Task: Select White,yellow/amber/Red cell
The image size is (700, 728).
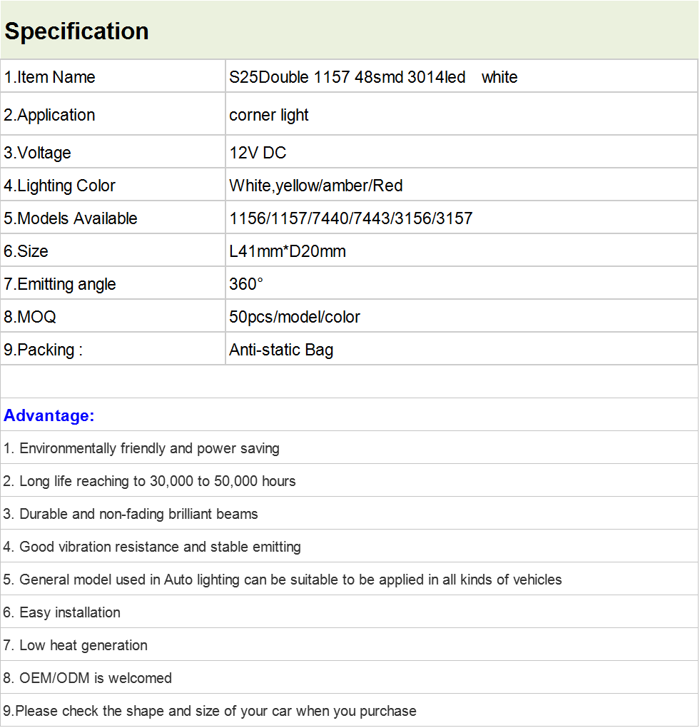Action: [462, 185]
